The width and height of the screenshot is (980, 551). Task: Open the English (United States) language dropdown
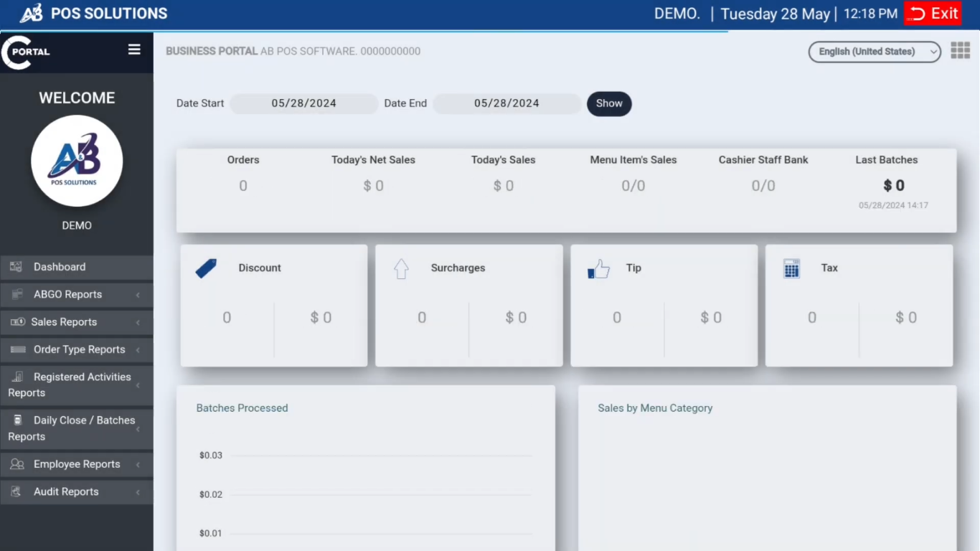coord(874,52)
